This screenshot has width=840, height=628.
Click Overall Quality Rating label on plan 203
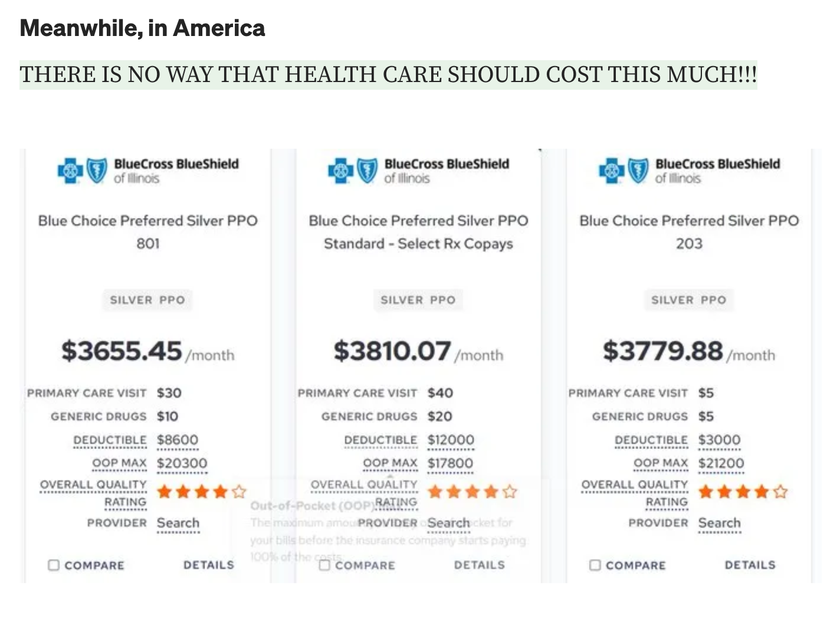pyautogui.click(x=635, y=493)
